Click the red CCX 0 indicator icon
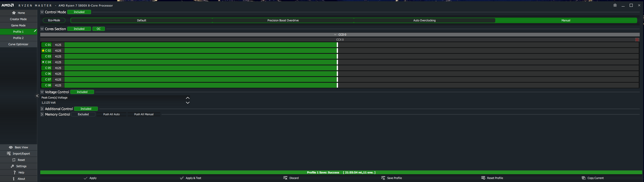This screenshot has height=182, width=644. pos(637,40)
